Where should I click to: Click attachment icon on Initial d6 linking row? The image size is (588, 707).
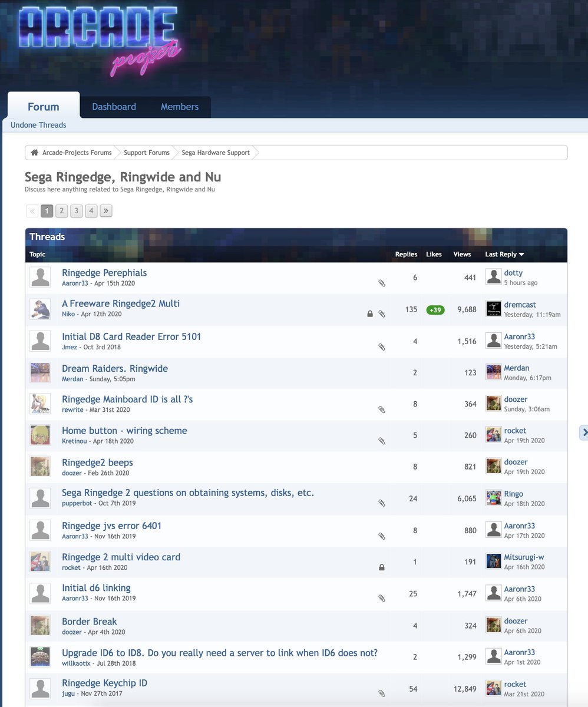pos(382,598)
